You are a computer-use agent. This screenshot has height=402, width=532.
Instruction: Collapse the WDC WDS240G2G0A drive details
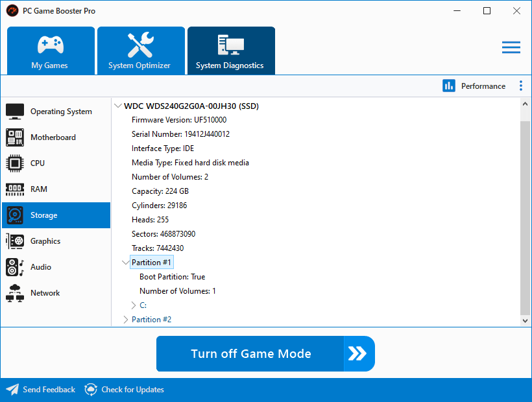[x=118, y=105]
